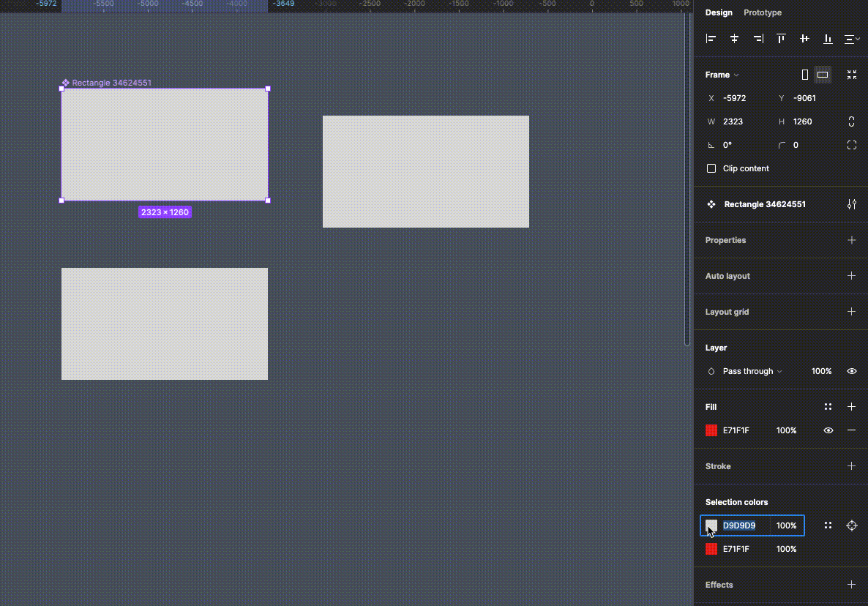Open styles for Rectangle 34624551 layer
This screenshot has height=606, width=868.
coord(851,204)
